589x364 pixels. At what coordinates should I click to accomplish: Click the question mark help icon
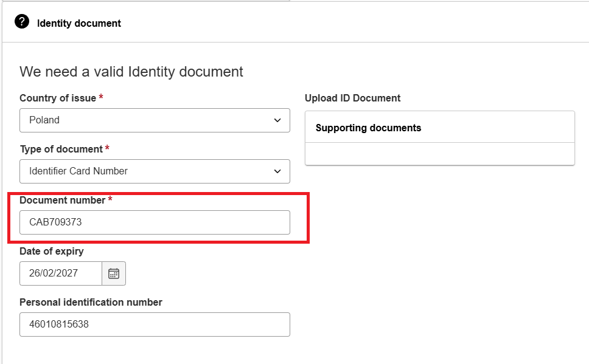(22, 22)
